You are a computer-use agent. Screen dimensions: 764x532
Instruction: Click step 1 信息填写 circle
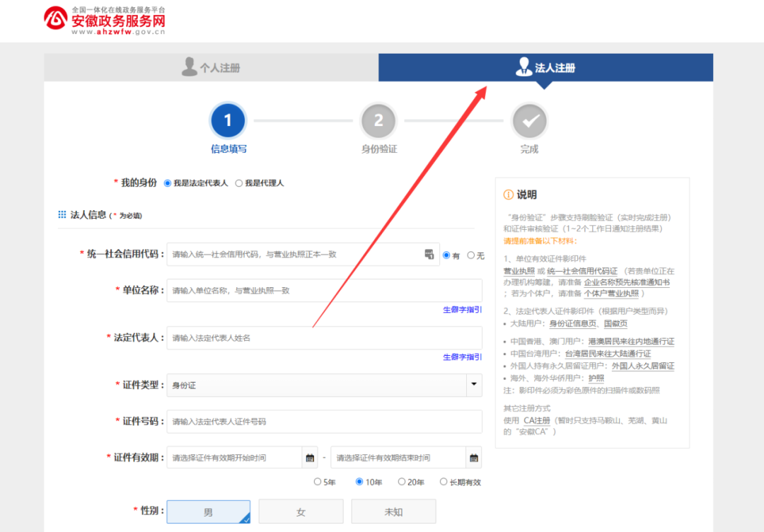pos(228,121)
